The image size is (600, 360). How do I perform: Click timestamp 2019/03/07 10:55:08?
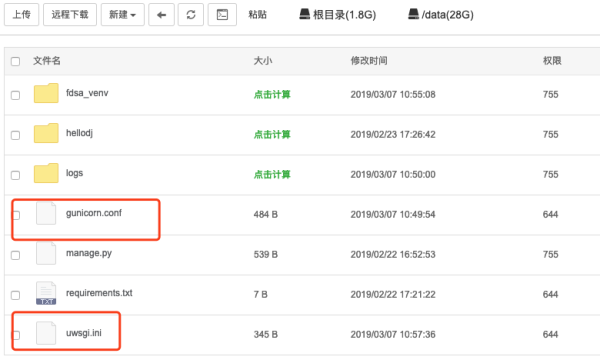393,94
